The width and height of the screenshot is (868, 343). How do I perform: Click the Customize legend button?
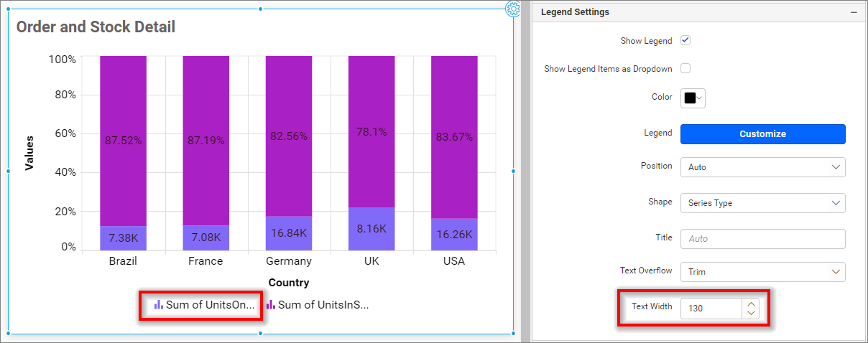[763, 134]
